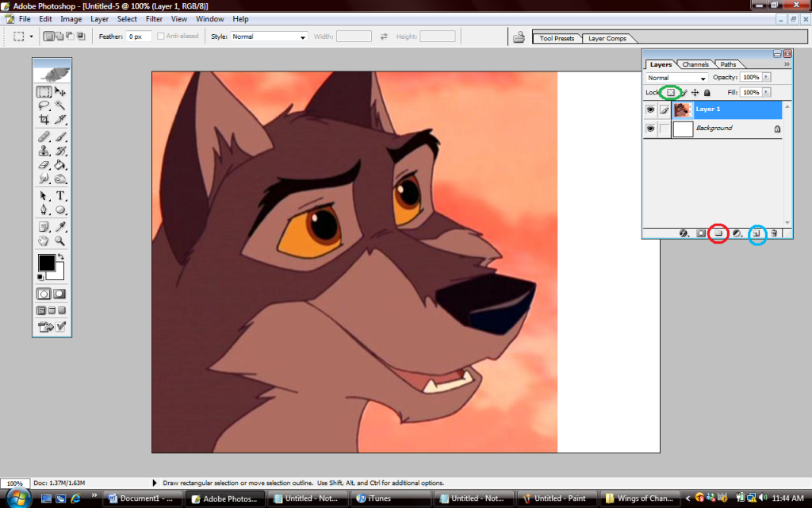Viewport: 812px width, 508px height.
Task: Select the Paint Bucket tool
Action: 60,165
